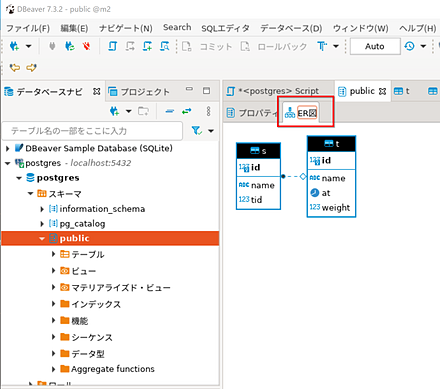
Task: Expand the pg_catalog schema node
Action: (x=42, y=224)
